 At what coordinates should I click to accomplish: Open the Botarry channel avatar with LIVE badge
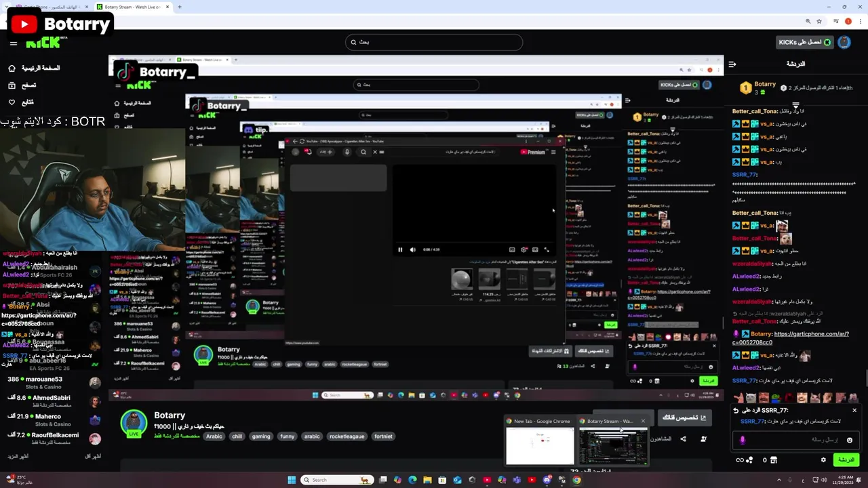pos(134,424)
